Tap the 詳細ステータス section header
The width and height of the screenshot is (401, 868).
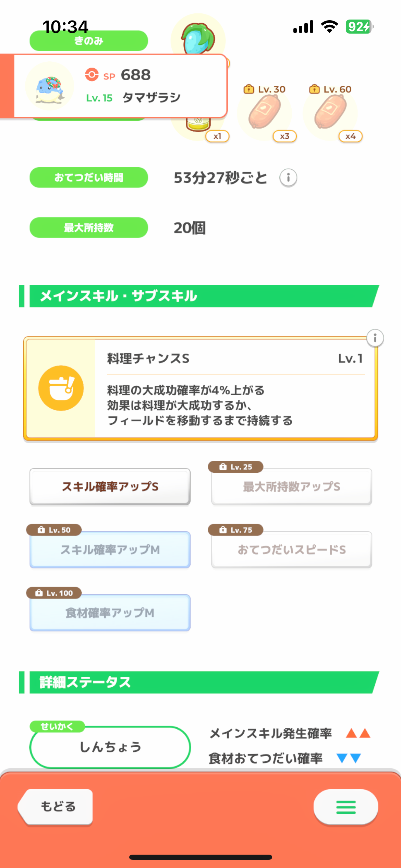(199, 682)
